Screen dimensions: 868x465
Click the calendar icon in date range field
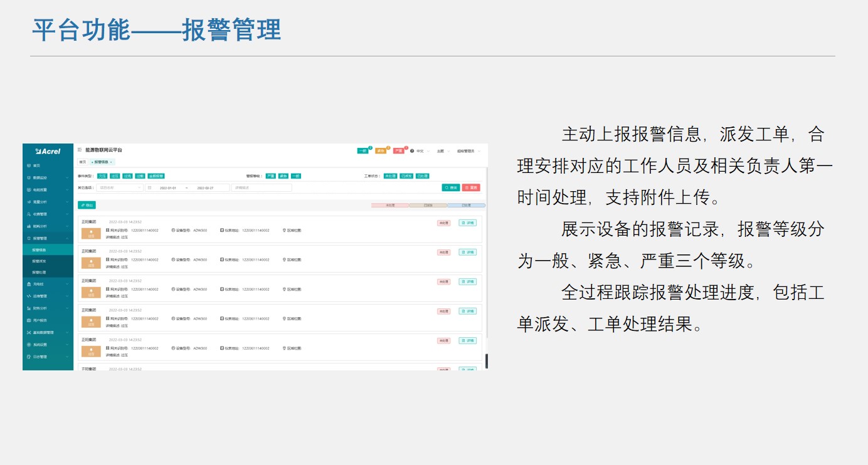(x=150, y=187)
